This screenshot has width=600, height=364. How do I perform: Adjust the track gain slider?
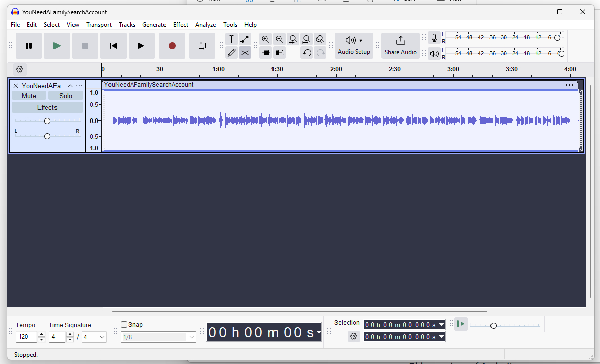47,120
